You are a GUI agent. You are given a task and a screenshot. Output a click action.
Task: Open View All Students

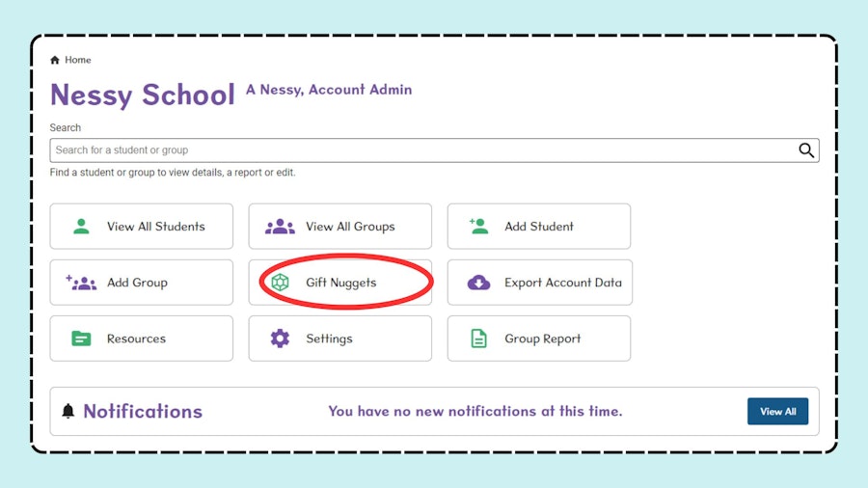[141, 226]
